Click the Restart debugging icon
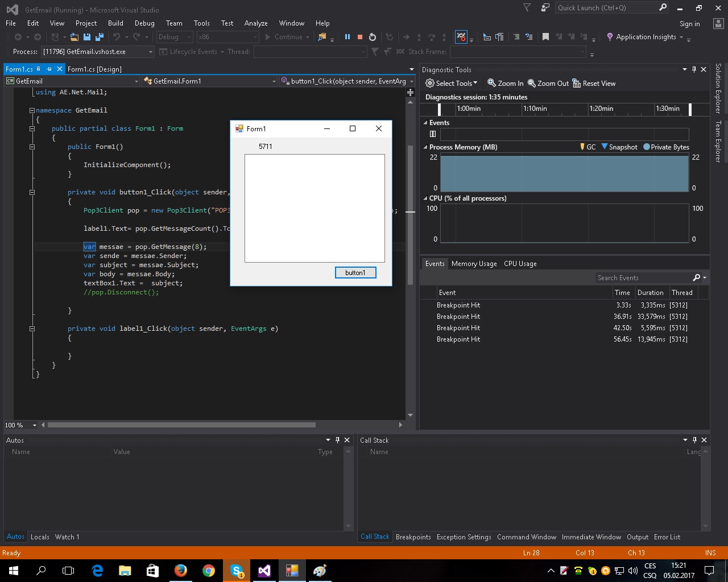The height and width of the screenshot is (582, 728). click(373, 37)
